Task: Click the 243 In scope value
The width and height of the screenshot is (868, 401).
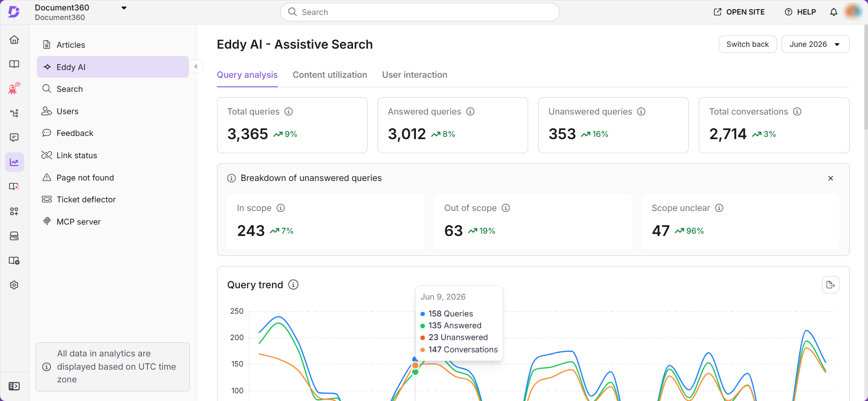Action: [x=251, y=231]
